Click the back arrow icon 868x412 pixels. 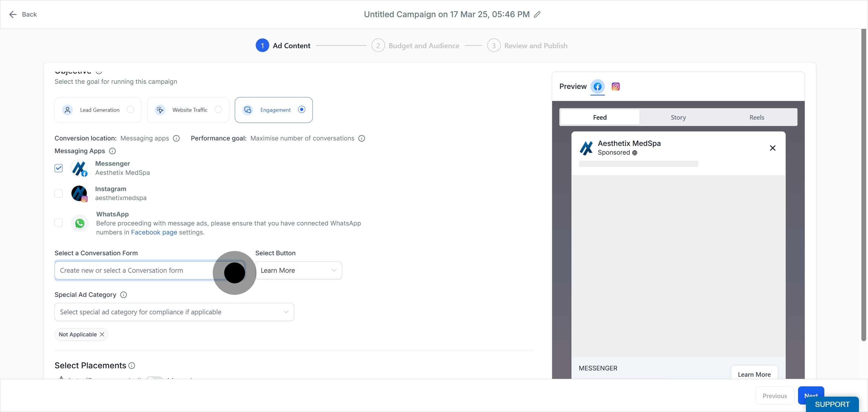point(13,14)
